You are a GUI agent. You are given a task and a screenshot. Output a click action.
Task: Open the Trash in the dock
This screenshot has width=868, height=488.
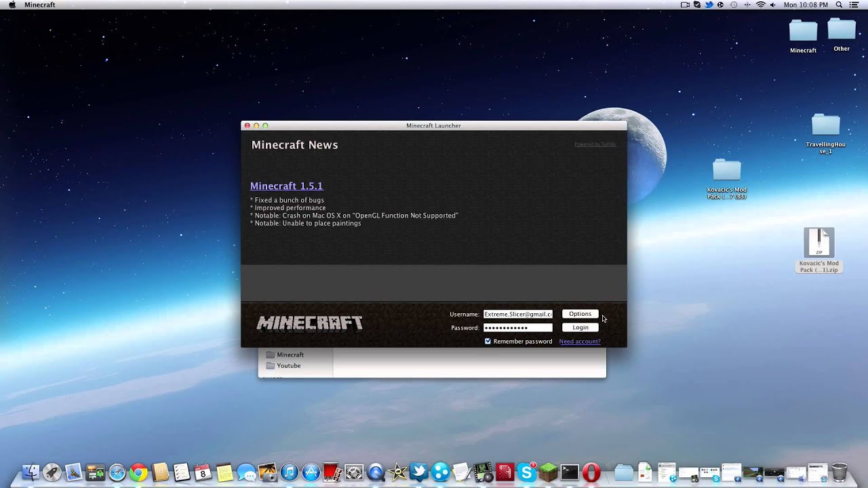tap(839, 472)
